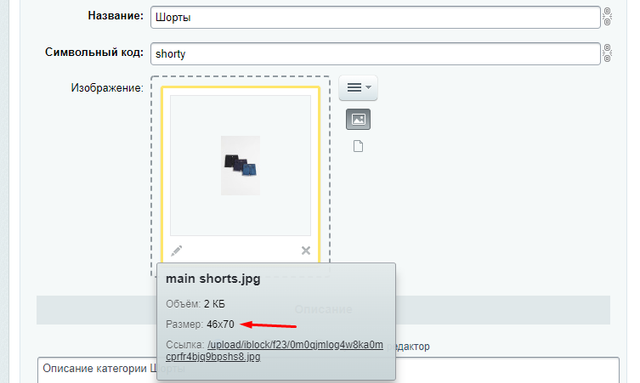Click the Символьный код field with shorty
This screenshot has height=383, width=640.
375,53
